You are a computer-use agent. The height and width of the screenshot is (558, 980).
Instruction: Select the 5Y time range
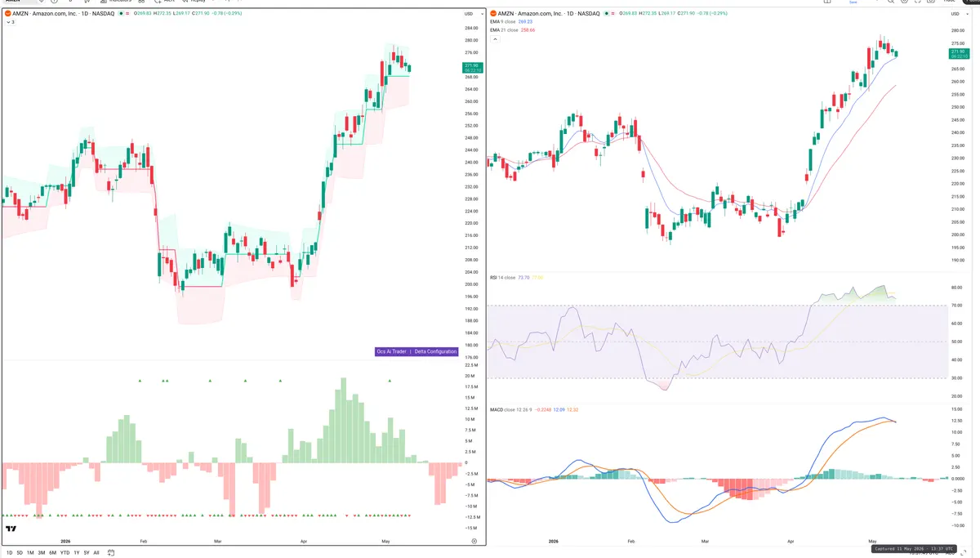click(x=87, y=553)
